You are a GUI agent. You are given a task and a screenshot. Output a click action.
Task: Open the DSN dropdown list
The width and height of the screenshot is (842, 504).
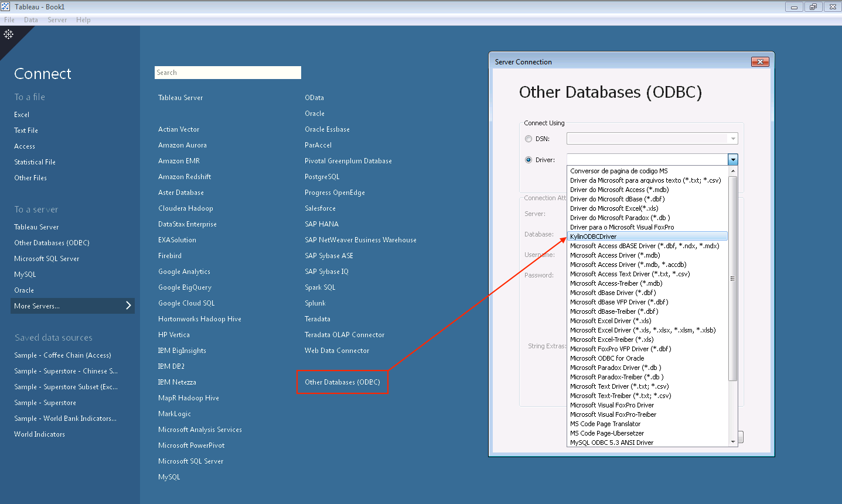[732, 139]
